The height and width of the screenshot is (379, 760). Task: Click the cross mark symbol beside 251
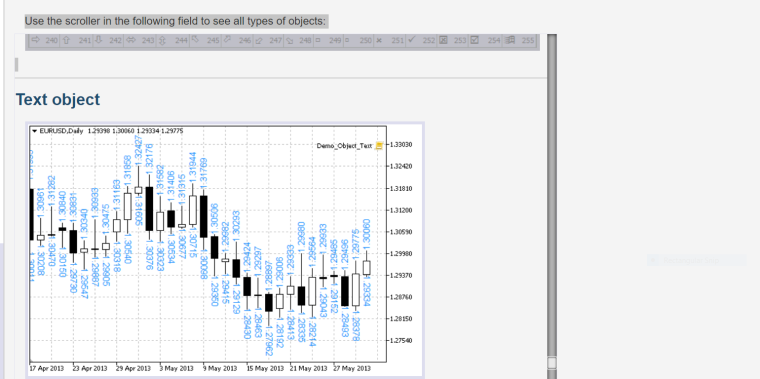point(379,41)
